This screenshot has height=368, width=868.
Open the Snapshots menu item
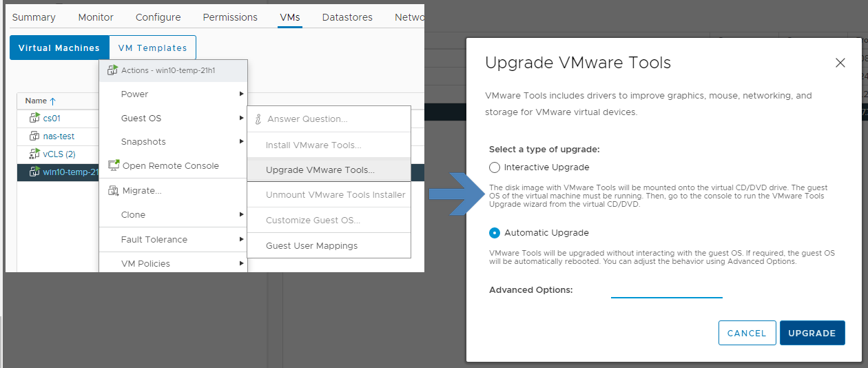(173, 141)
